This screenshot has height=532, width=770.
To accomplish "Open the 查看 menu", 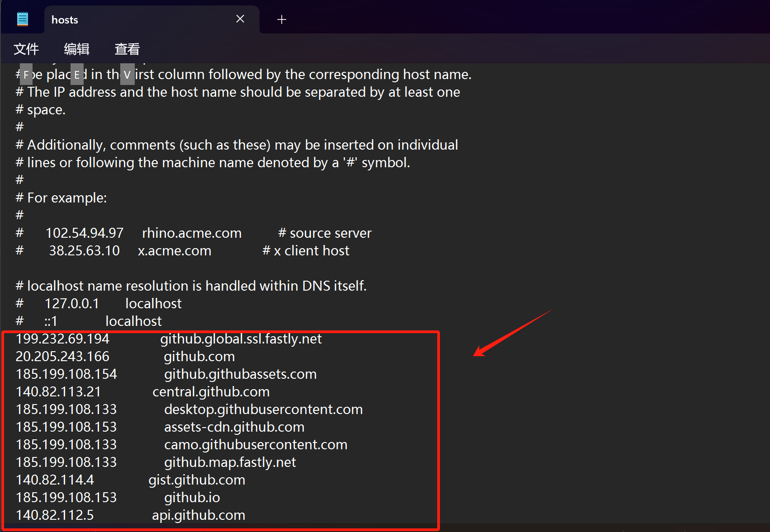I will click(x=127, y=49).
